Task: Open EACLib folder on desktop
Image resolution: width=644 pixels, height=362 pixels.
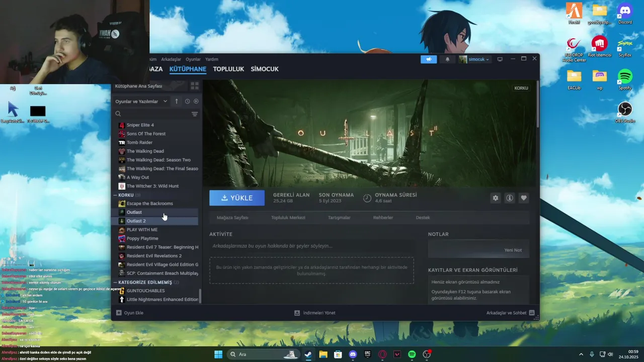Action: [574, 79]
